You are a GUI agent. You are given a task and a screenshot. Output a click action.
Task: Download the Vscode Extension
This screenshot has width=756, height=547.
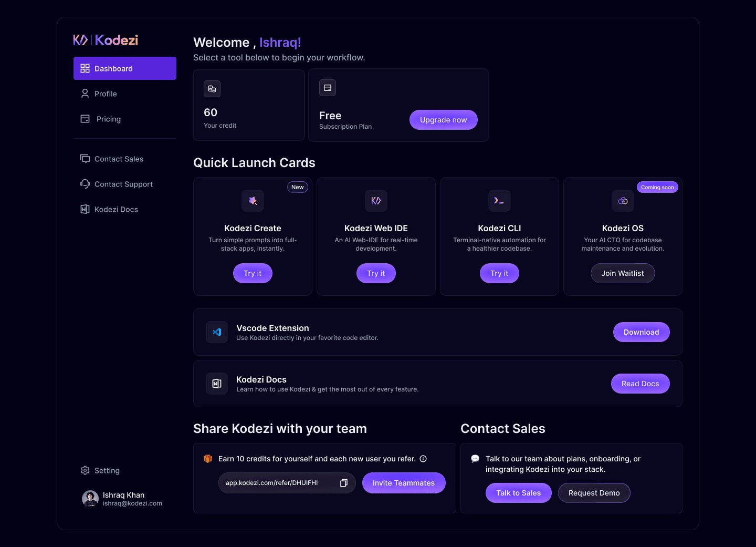coord(641,332)
